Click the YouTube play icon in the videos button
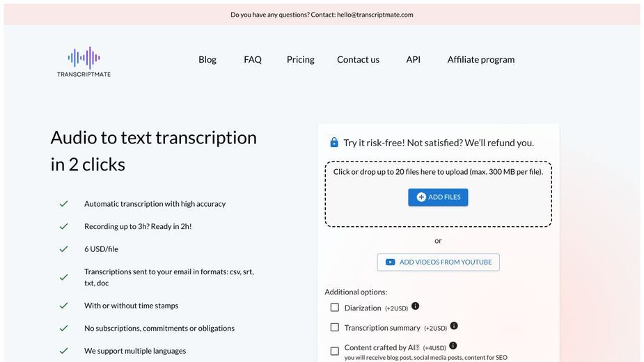This screenshot has width=644, height=362. (x=390, y=262)
